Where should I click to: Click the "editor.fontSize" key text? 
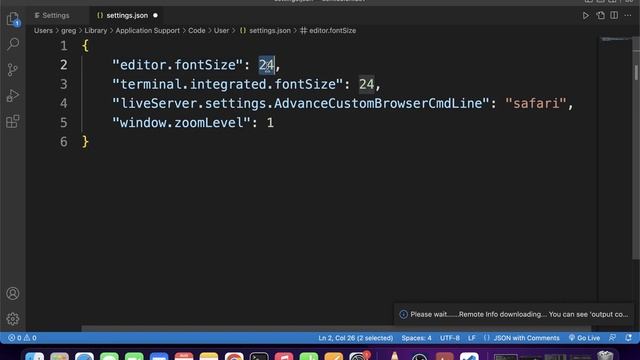click(178, 65)
